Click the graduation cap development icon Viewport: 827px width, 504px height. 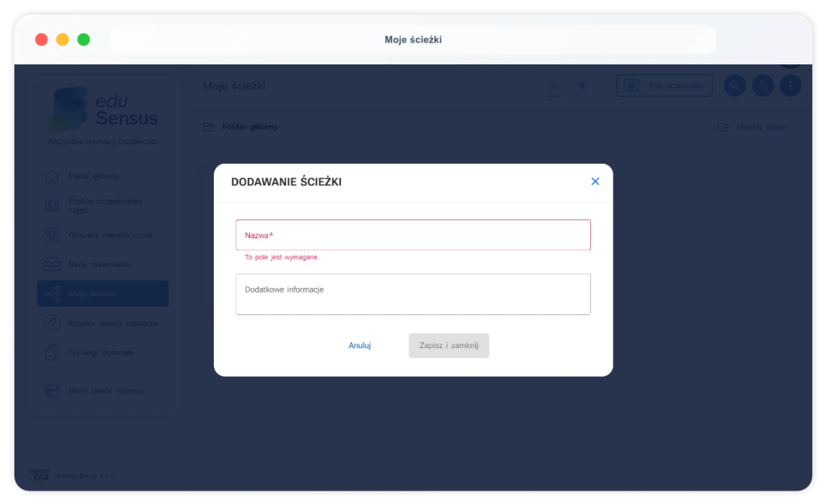click(x=52, y=391)
